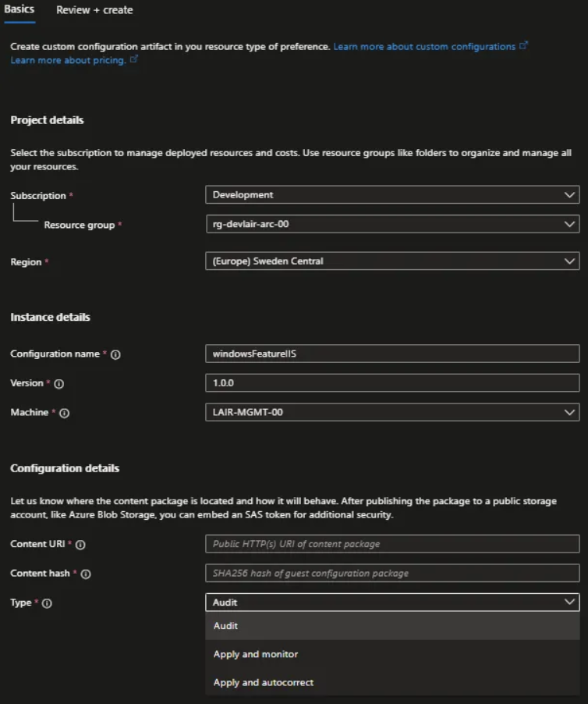This screenshot has width=588, height=704.
Task: Click the Resource group chevron arrow
Action: (x=569, y=224)
